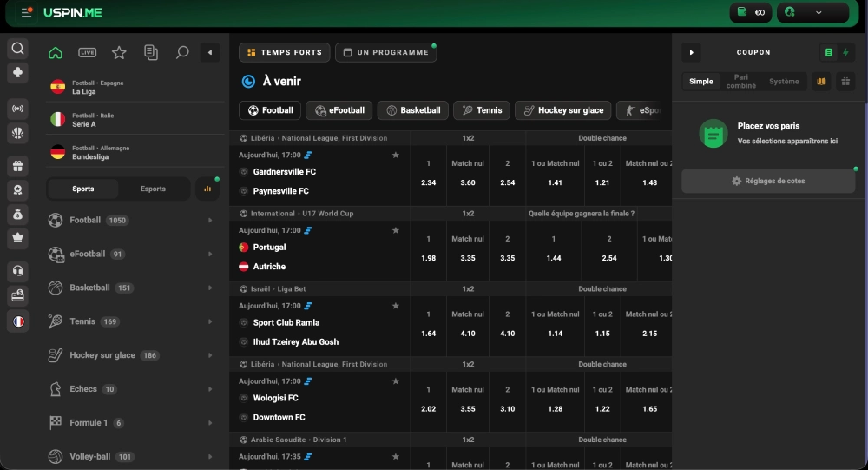Open the headset support icon
Screen dimensions: 868x470
click(x=17, y=271)
